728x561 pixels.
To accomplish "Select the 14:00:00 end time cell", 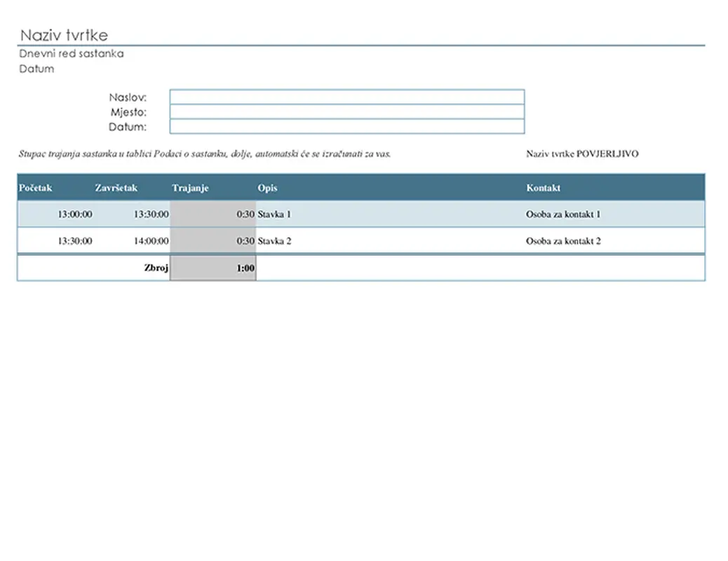I will coord(151,241).
